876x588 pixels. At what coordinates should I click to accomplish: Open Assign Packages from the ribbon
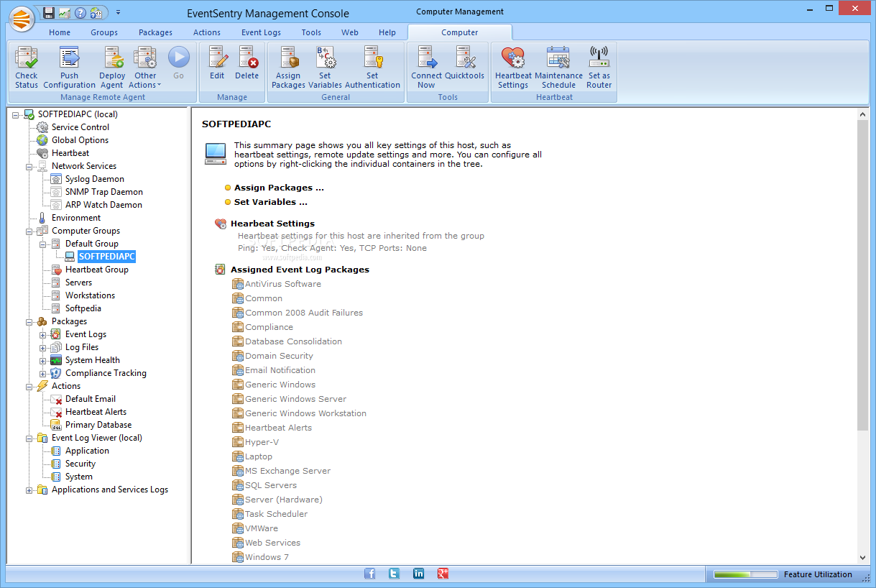288,68
